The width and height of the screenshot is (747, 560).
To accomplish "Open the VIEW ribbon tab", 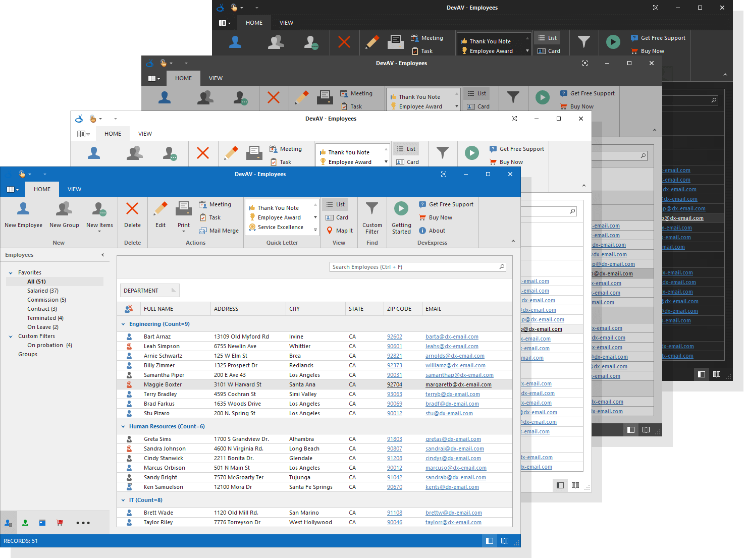I will point(74,189).
